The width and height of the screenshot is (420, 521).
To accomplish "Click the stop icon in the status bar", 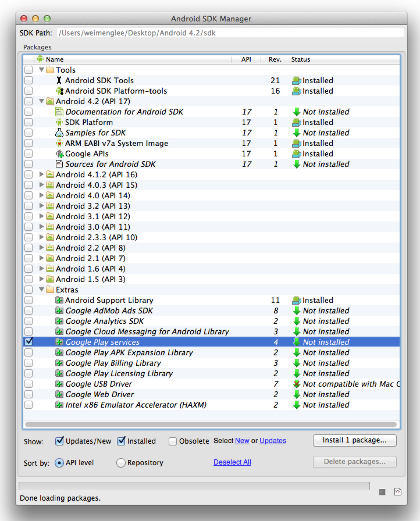I will click(x=382, y=492).
